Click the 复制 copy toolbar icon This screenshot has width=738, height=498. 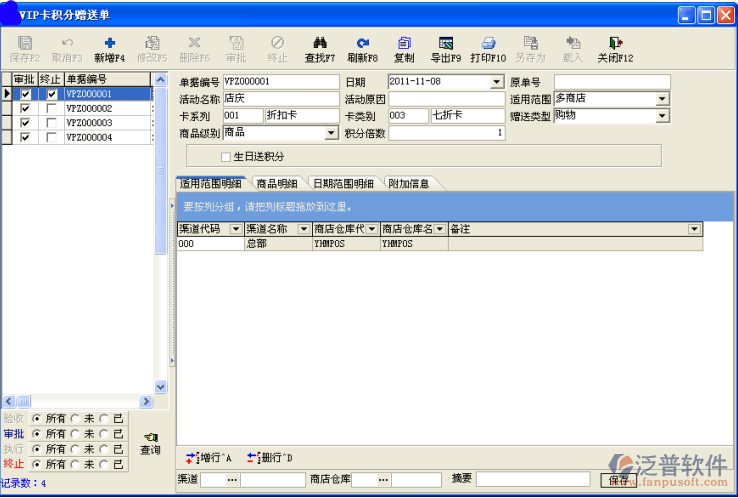(404, 43)
